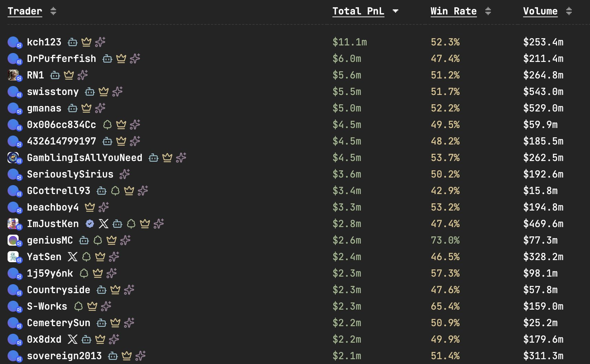Sort by Win Rate using the sort arrows

click(488, 11)
